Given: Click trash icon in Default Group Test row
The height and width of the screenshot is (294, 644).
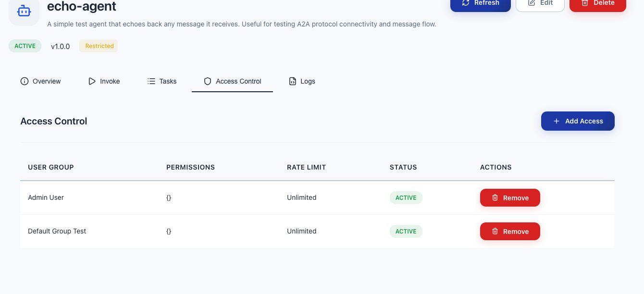Looking at the screenshot, I should click(x=495, y=231).
